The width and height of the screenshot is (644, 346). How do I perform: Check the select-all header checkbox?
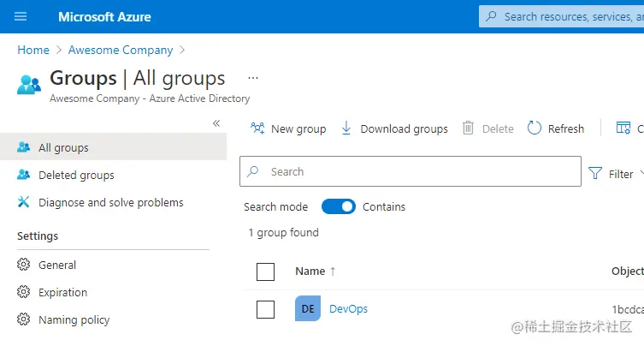click(265, 271)
